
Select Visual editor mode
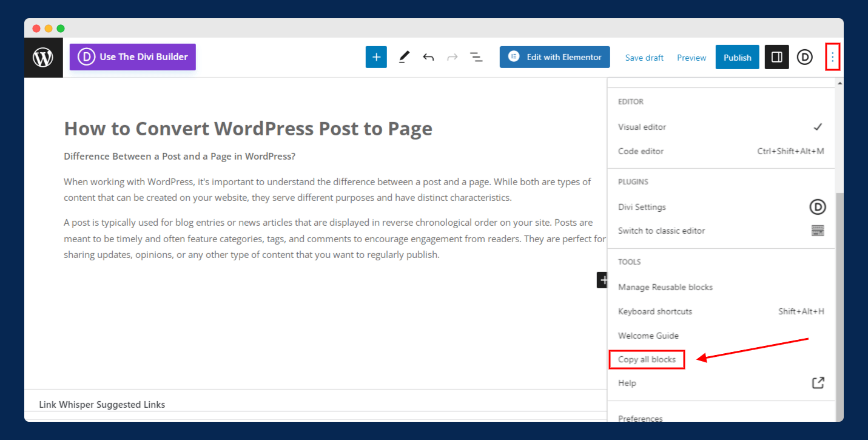point(642,127)
